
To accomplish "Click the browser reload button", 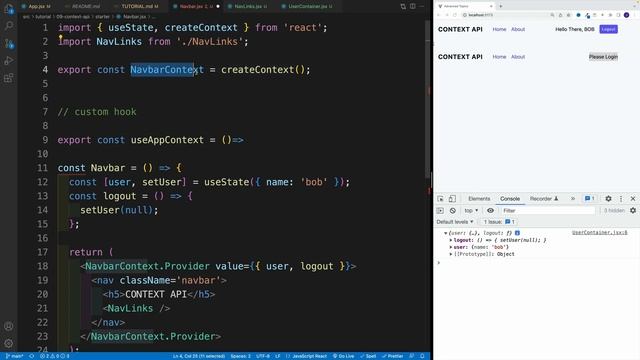I will point(455,15).
